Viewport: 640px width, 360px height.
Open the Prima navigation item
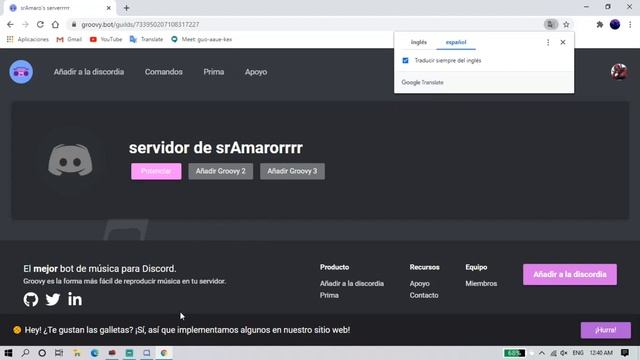coord(214,72)
